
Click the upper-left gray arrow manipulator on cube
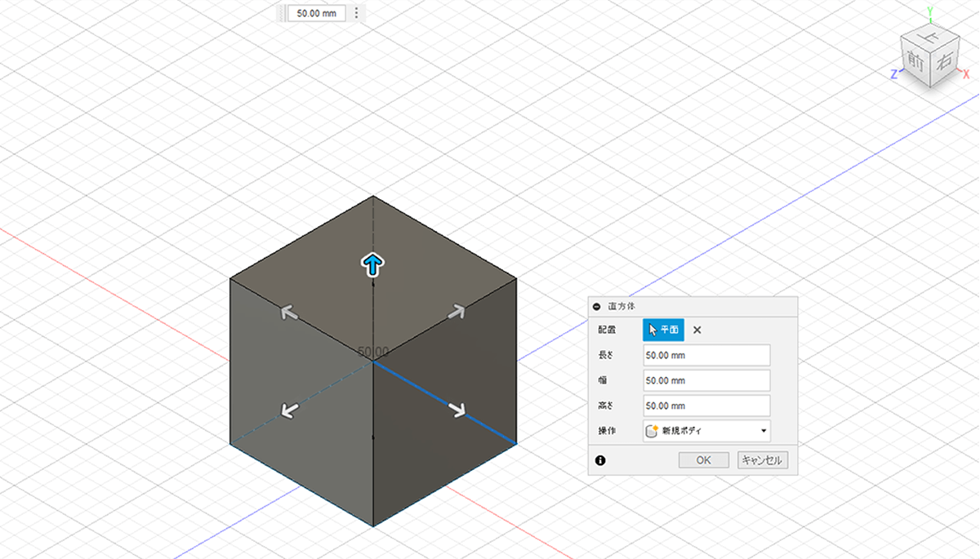(288, 311)
